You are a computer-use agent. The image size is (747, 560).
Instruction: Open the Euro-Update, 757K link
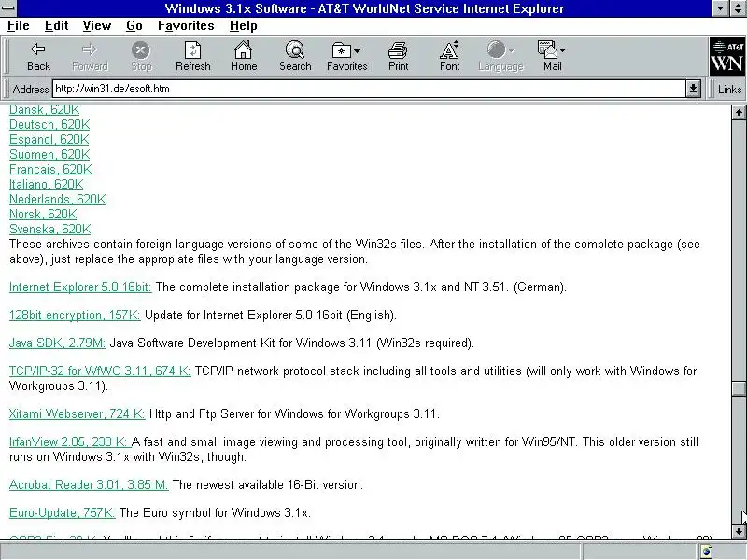(62, 512)
